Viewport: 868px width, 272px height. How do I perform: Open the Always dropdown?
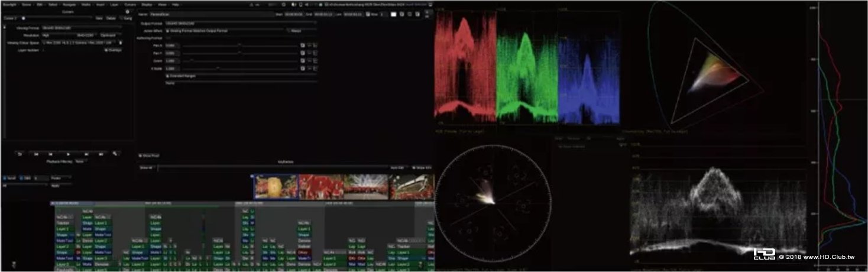click(x=302, y=31)
